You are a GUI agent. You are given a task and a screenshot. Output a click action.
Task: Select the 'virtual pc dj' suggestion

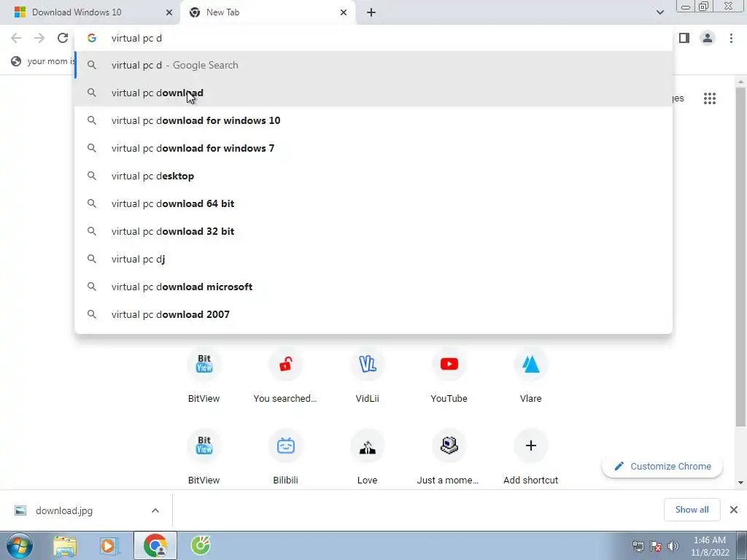373,259
